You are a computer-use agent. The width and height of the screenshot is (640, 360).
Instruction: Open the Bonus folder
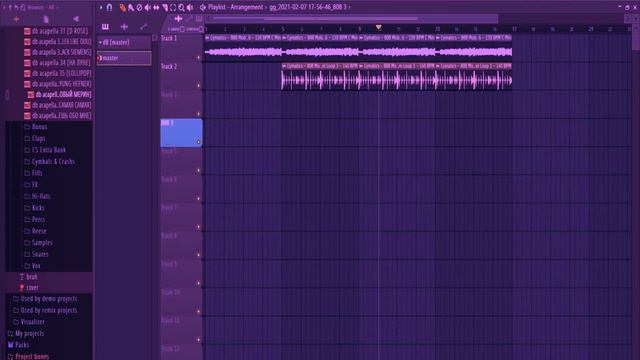pos(36,127)
